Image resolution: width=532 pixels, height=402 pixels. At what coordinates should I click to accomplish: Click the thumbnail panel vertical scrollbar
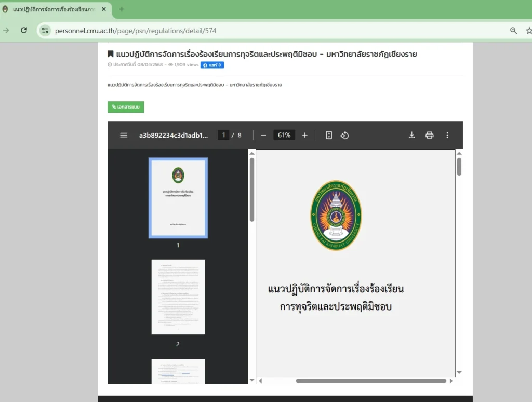[252, 190]
